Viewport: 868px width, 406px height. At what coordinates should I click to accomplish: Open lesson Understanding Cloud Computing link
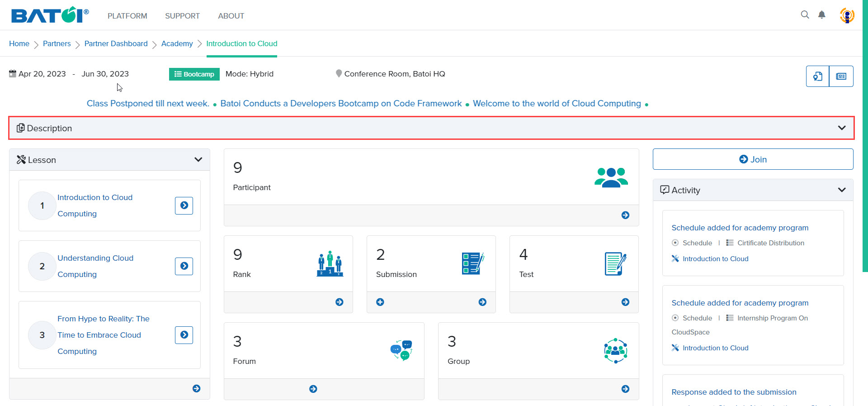pos(95,266)
